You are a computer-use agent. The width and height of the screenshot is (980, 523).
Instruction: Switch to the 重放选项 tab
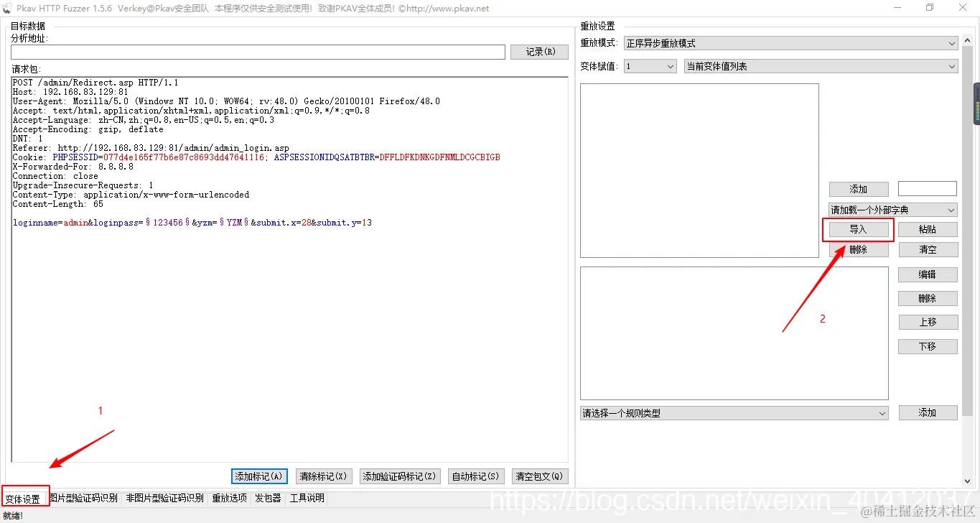tap(229, 498)
